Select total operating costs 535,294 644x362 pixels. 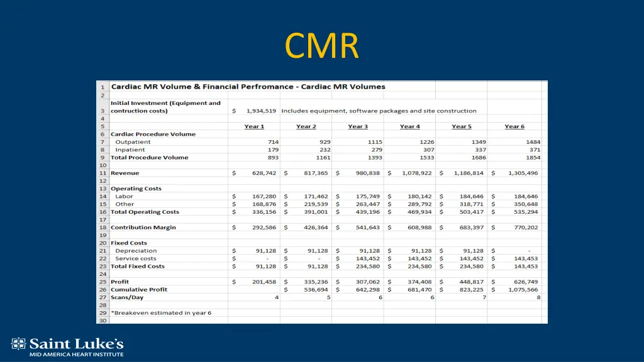pyautogui.click(x=526, y=212)
